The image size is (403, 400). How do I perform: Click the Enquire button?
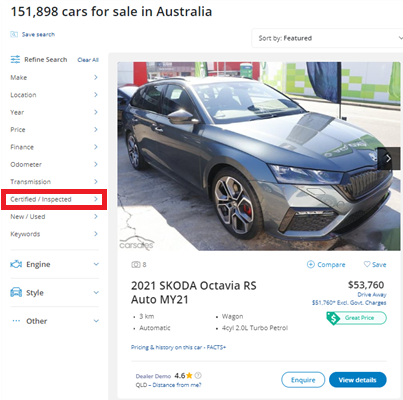[x=303, y=380]
